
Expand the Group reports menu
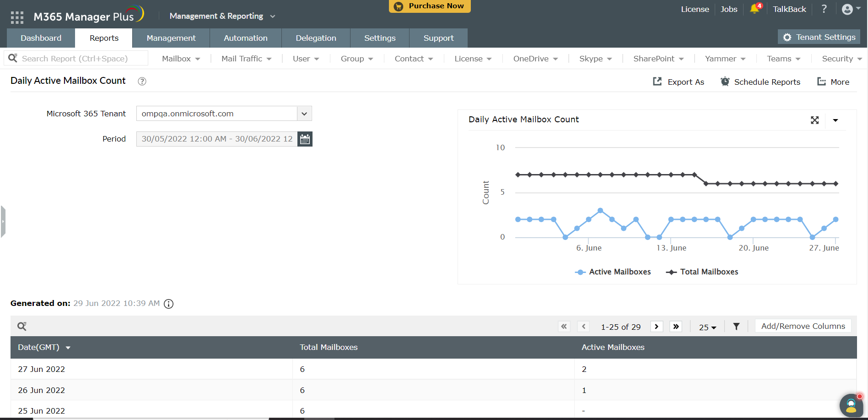(x=357, y=59)
